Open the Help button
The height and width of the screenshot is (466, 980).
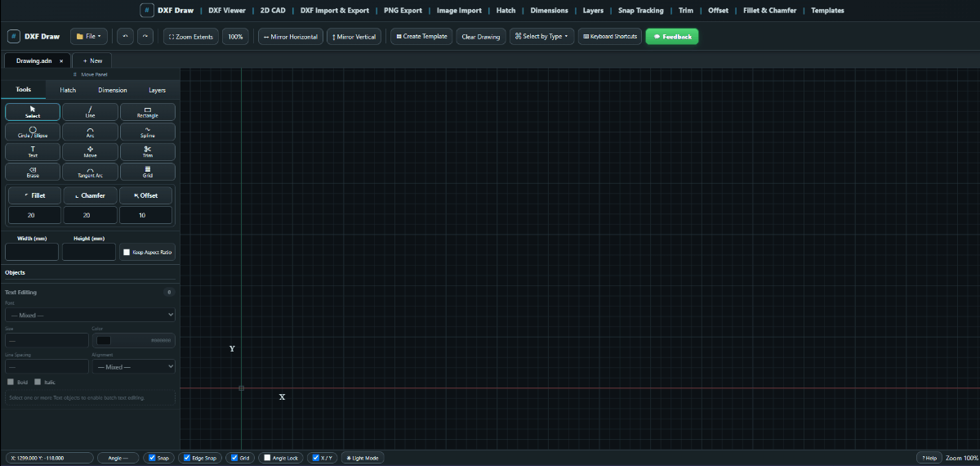929,458
